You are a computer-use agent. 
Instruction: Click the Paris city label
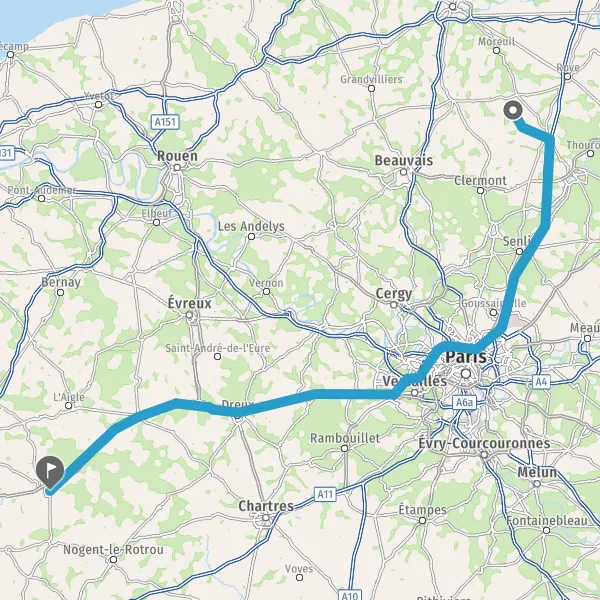466,357
